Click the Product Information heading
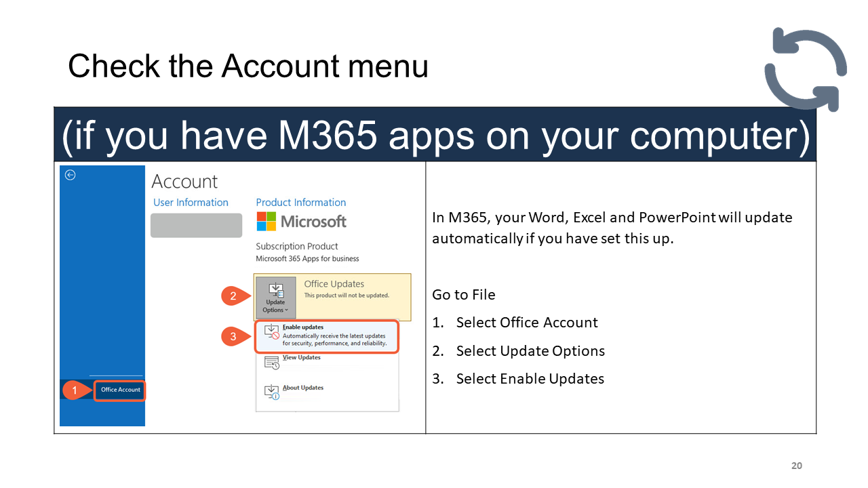 (x=301, y=203)
